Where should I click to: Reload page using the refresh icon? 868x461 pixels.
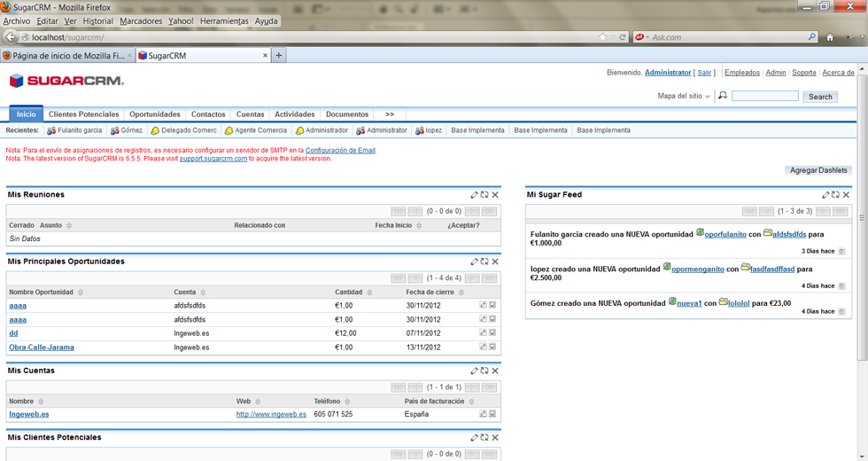622,37
